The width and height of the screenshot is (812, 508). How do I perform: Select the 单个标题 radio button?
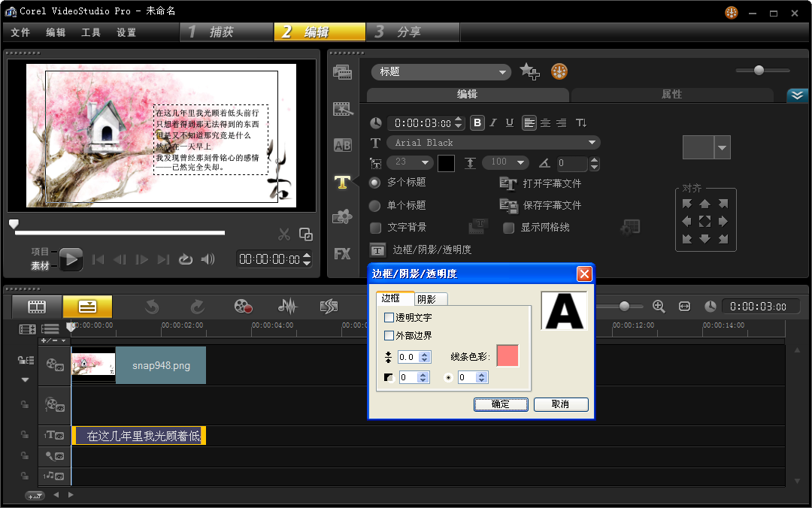[374, 205]
